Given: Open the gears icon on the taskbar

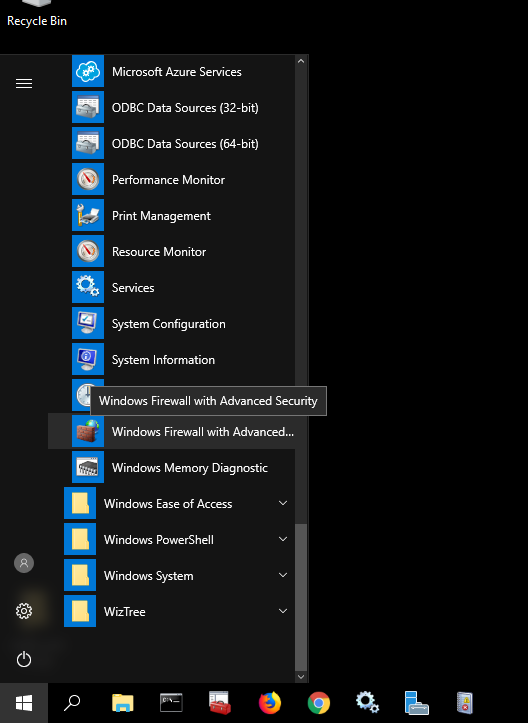Looking at the screenshot, I should point(368,703).
